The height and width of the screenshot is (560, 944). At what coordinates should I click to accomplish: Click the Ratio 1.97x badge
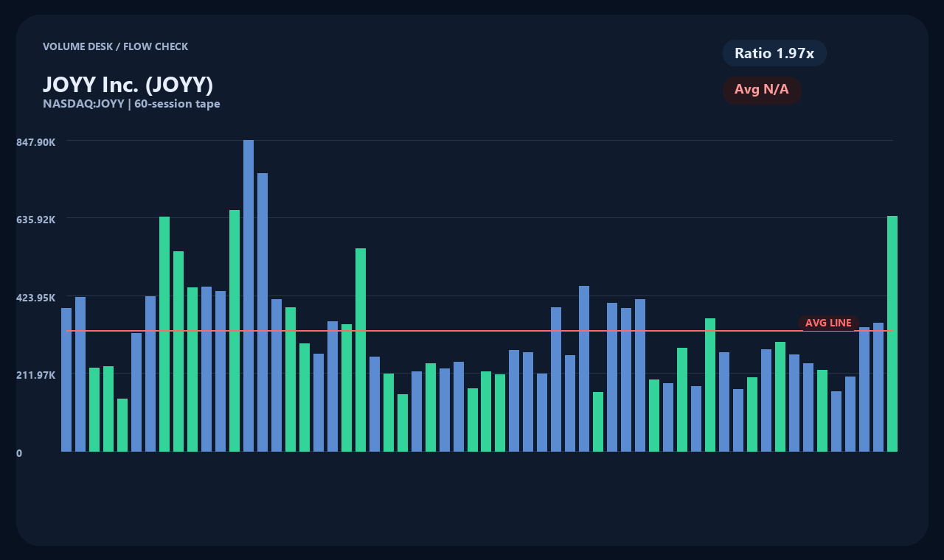774,53
